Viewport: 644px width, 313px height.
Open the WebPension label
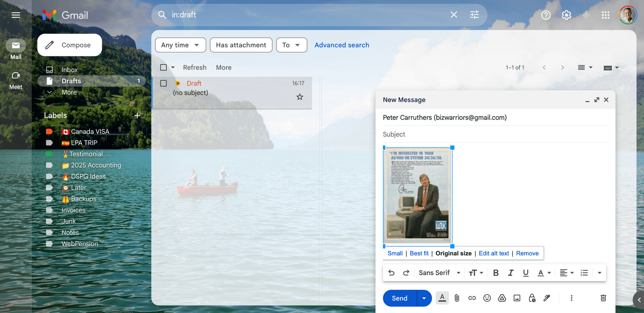[x=79, y=244]
